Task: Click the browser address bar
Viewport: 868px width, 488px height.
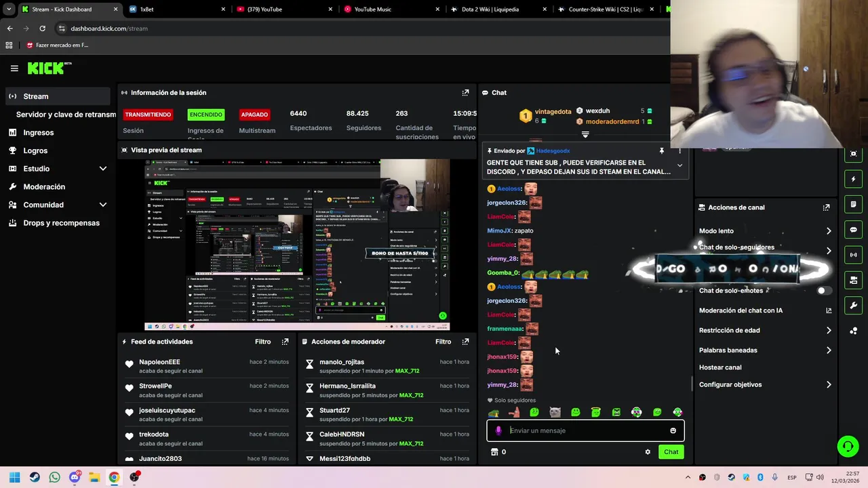Action: [x=359, y=28]
